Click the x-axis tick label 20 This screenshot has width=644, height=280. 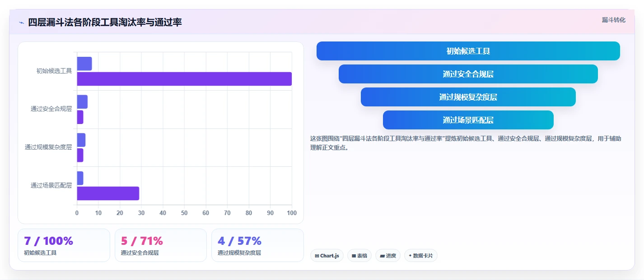(120, 213)
